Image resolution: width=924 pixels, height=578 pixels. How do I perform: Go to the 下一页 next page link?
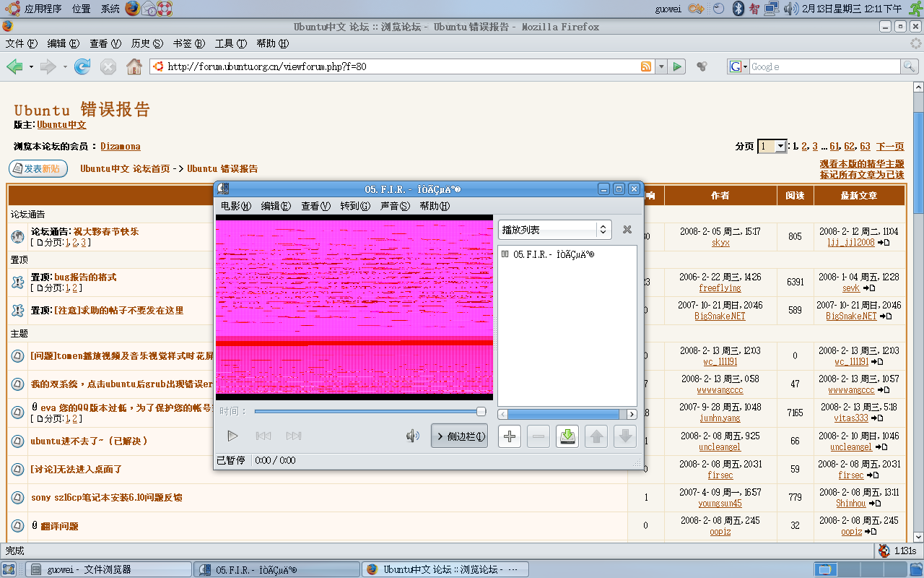coord(890,146)
